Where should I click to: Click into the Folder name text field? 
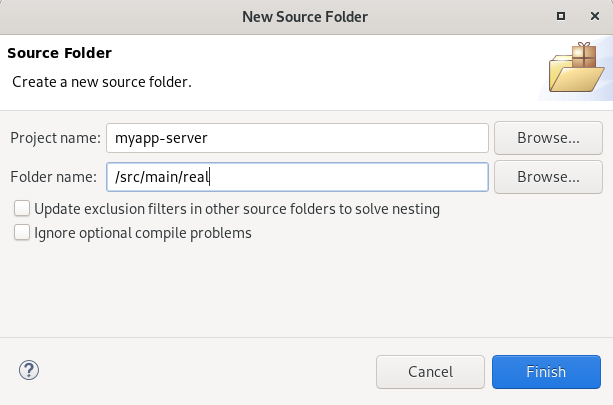[x=297, y=177]
